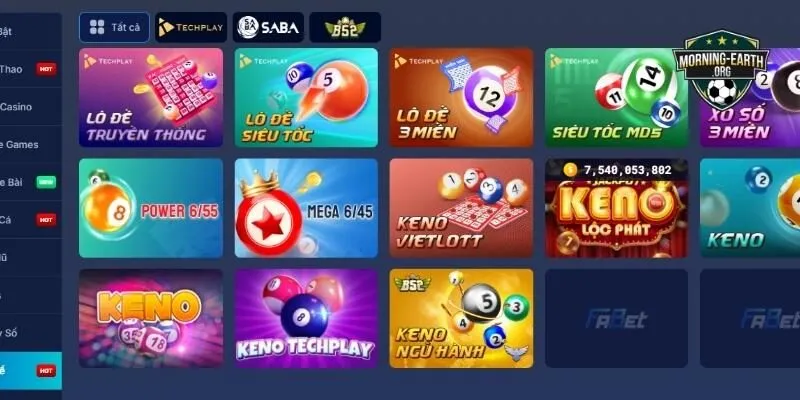
Task: Open Siêu Tốc MD5 game tile
Action: pyautogui.click(x=616, y=97)
